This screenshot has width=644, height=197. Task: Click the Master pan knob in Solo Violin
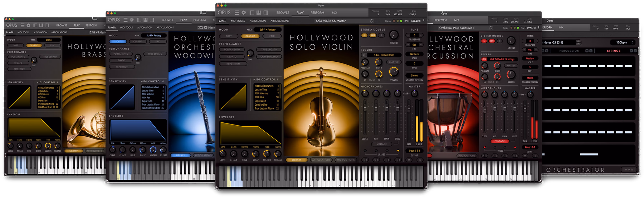click(x=414, y=94)
